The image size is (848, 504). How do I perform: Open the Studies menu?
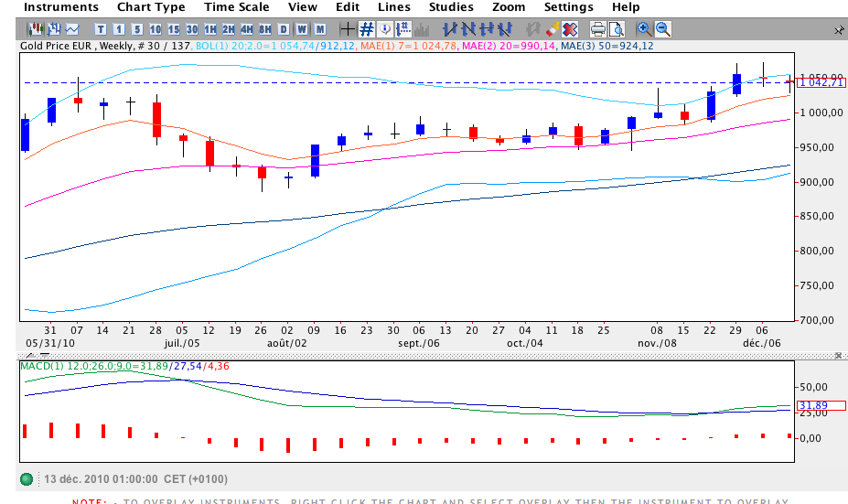(x=451, y=7)
